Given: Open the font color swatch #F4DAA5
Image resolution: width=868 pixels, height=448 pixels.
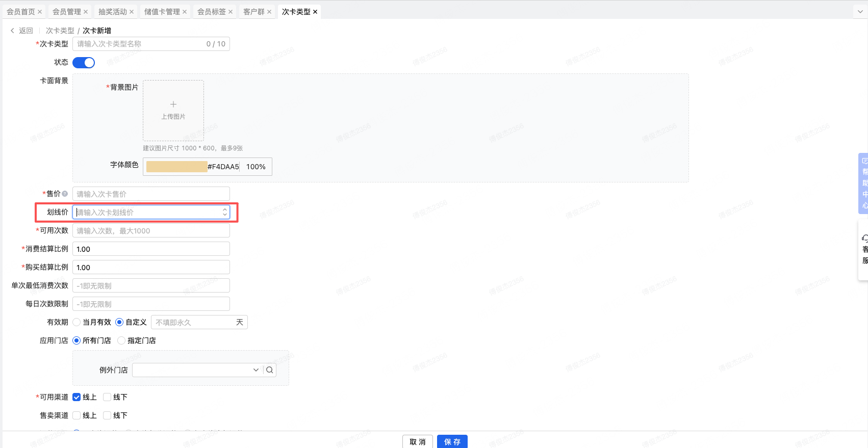Looking at the screenshot, I should [x=176, y=167].
